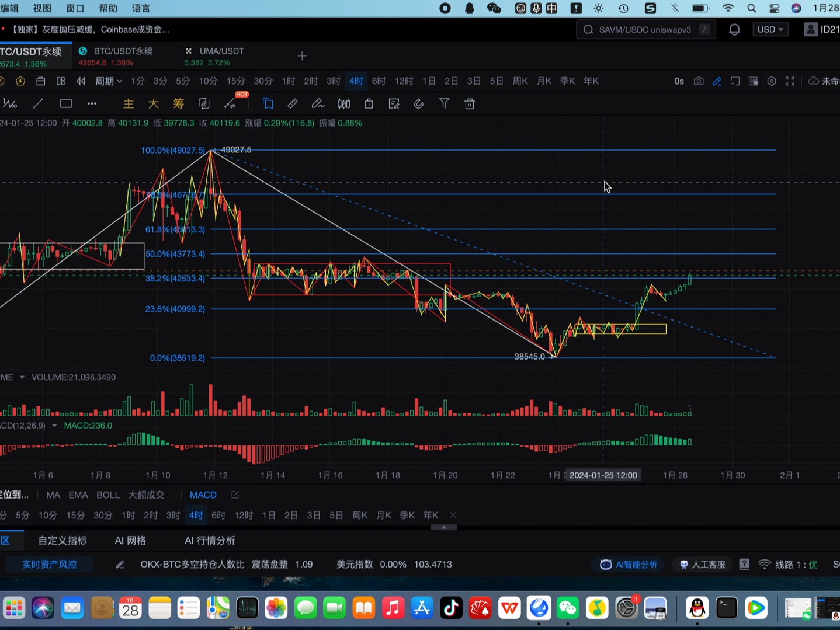
Task: Toggle the MACD indicator at bottom
Action: tap(203, 495)
